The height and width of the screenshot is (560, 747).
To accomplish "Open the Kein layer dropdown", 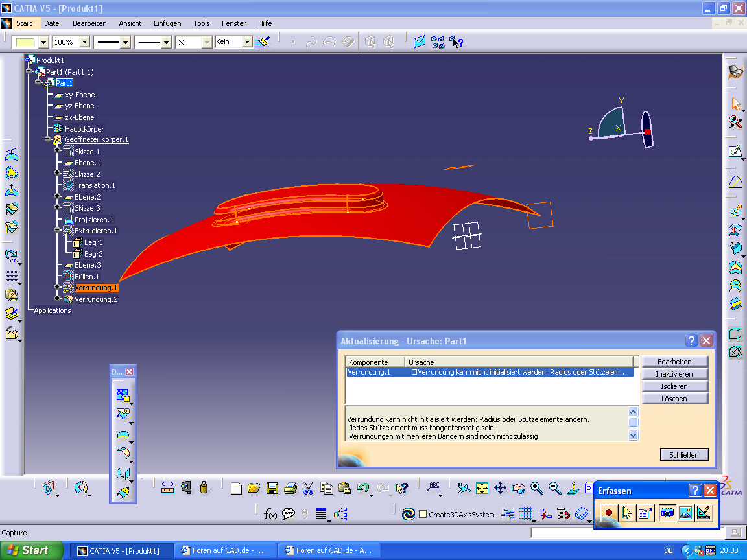I will point(247,42).
